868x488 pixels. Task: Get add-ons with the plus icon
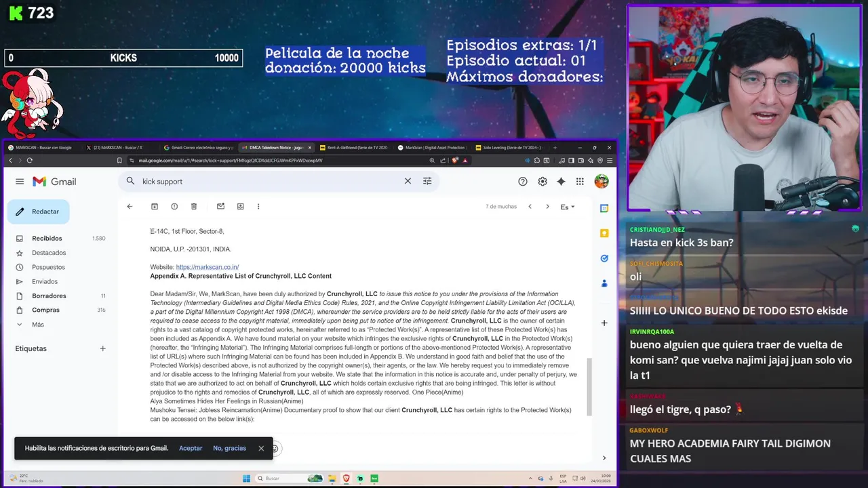(604, 323)
